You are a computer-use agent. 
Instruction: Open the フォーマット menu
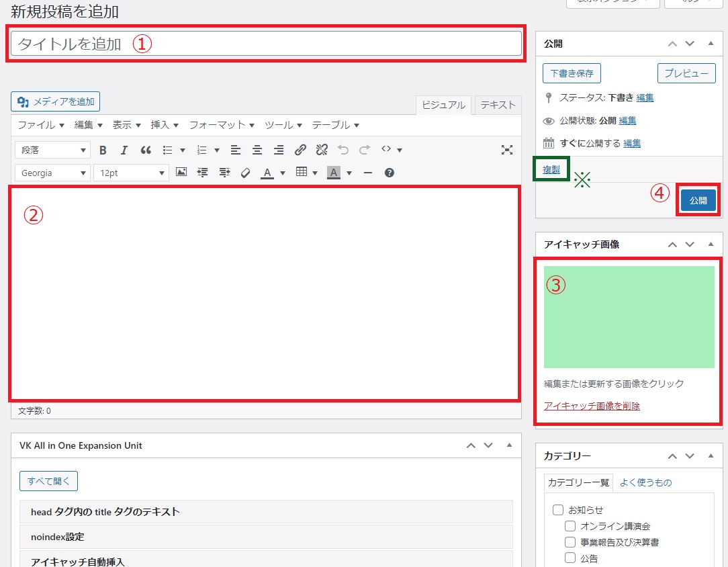(x=222, y=125)
